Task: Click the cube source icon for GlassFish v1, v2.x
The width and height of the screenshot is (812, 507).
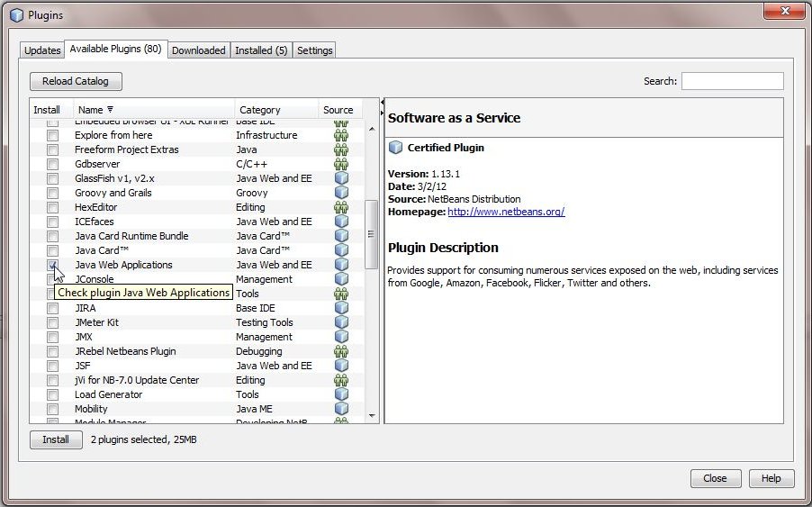Action: [341, 178]
